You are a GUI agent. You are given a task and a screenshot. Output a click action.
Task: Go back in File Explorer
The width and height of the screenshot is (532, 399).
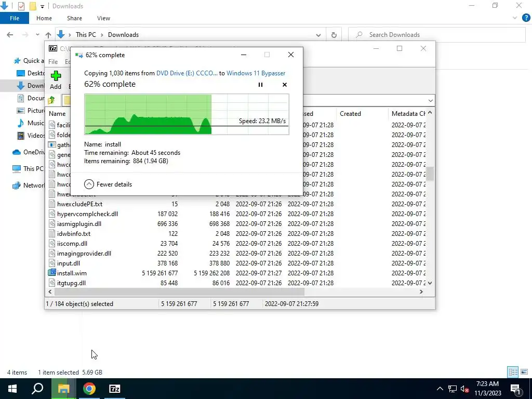pyautogui.click(x=10, y=35)
